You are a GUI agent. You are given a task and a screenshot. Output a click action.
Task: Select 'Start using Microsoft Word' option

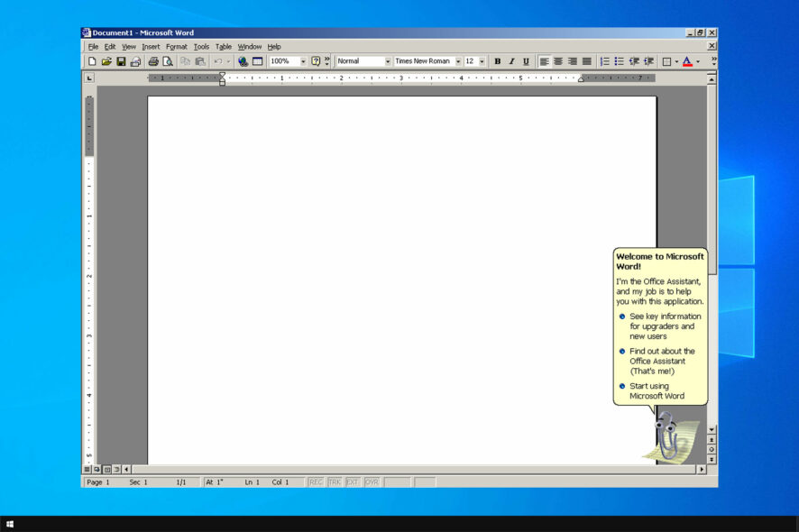[652, 390]
